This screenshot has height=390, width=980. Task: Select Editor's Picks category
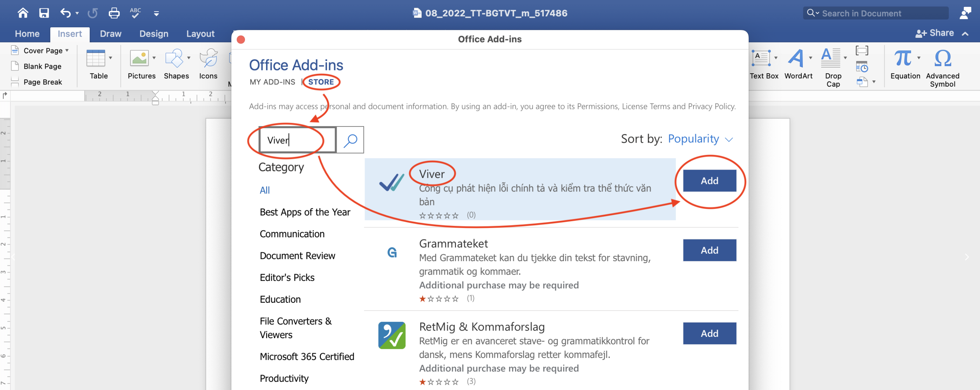[287, 277]
